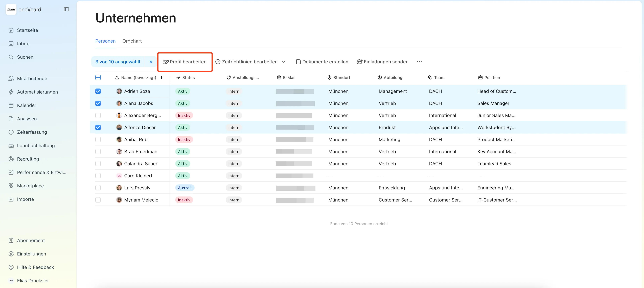644x288 pixels.
Task: Open the Abteilung column header
Action: click(390, 78)
